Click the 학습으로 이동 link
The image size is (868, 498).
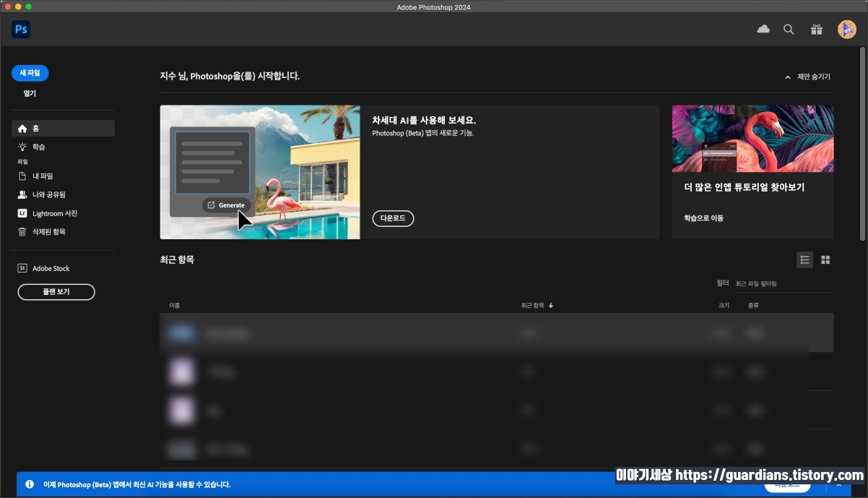[704, 218]
